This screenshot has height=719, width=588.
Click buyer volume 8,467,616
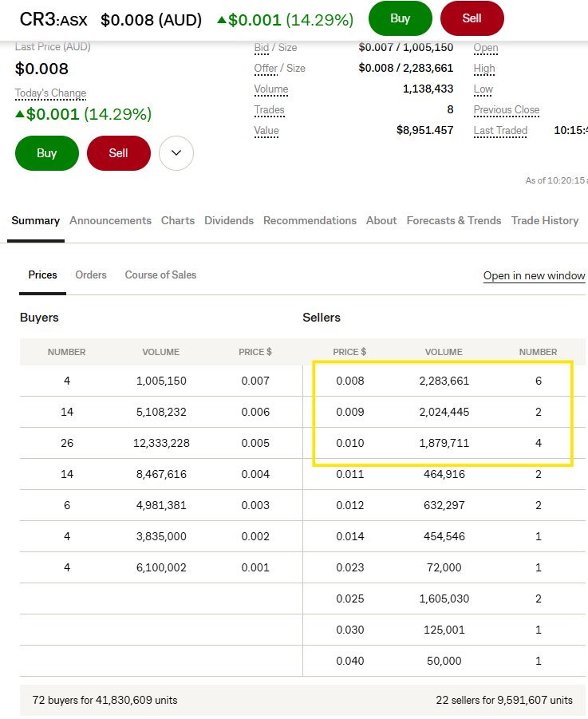coord(161,474)
